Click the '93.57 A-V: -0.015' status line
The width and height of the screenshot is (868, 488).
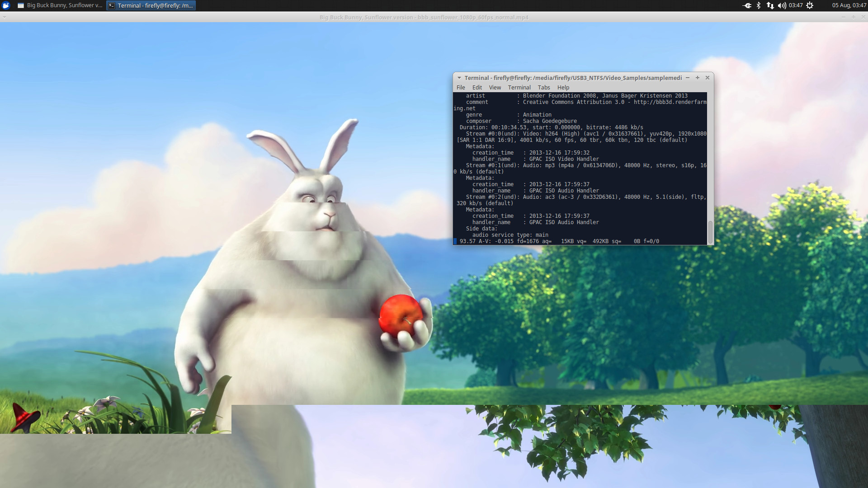pyautogui.click(x=559, y=241)
